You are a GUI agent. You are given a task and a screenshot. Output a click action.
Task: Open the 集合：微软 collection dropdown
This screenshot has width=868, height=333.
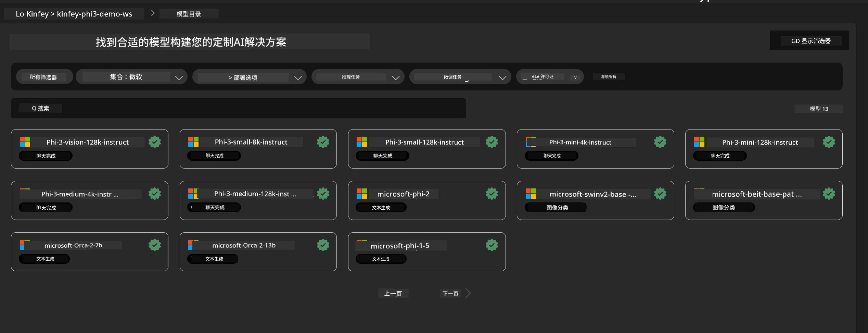[131, 77]
